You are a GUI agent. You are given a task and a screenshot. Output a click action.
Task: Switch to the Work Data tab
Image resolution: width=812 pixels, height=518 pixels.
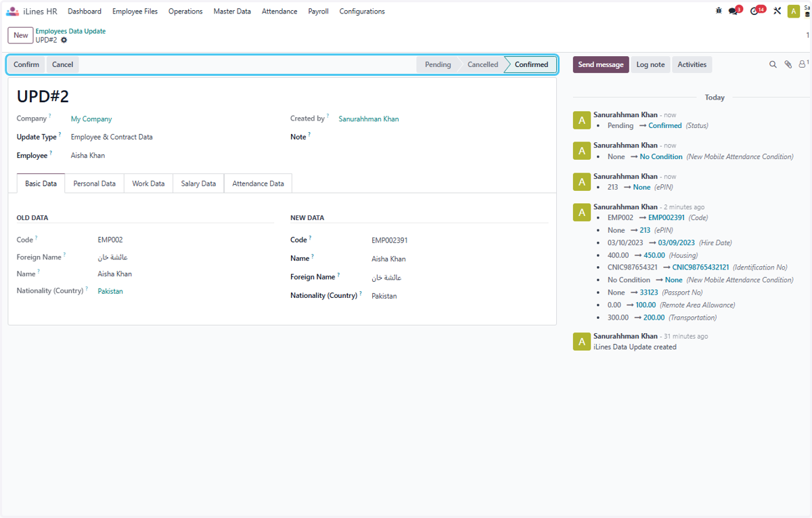click(148, 184)
